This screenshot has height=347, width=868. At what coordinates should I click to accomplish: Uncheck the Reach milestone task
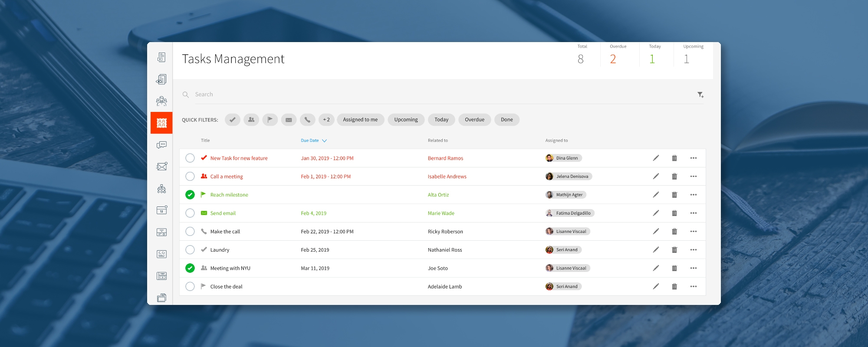tap(190, 195)
